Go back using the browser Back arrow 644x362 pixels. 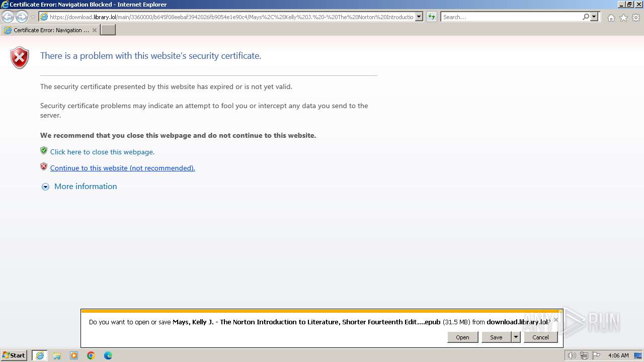pyautogui.click(x=8, y=17)
